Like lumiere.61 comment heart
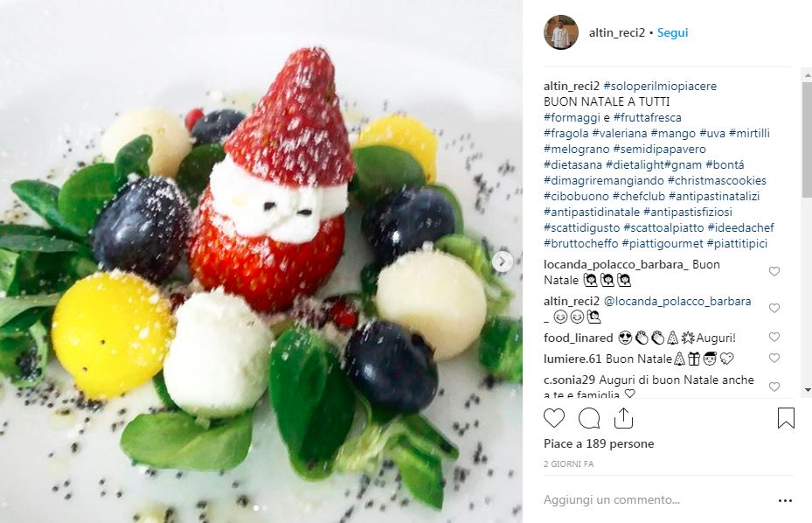The height and width of the screenshot is (523, 812). [x=774, y=358]
